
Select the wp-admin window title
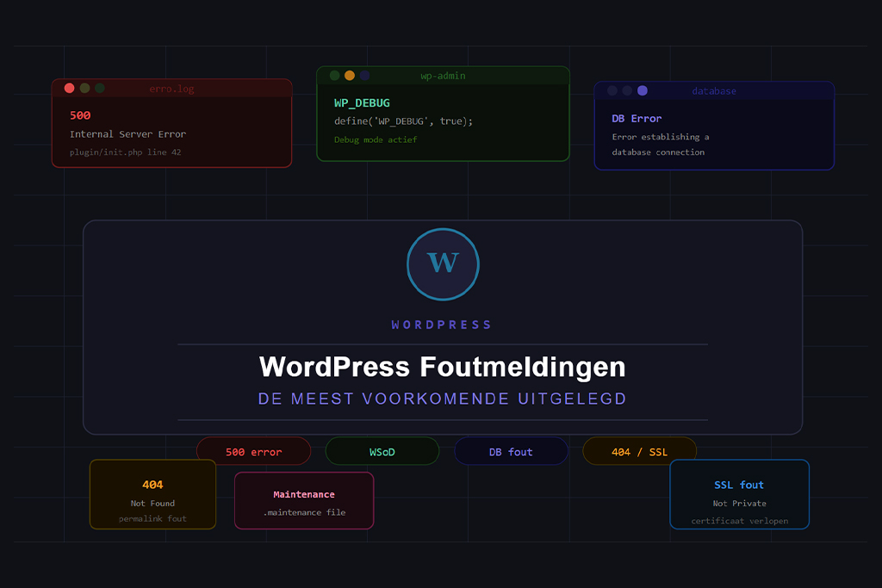pyautogui.click(x=444, y=76)
